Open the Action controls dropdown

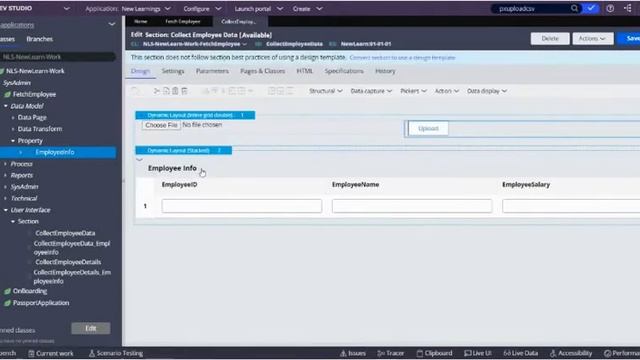click(447, 91)
